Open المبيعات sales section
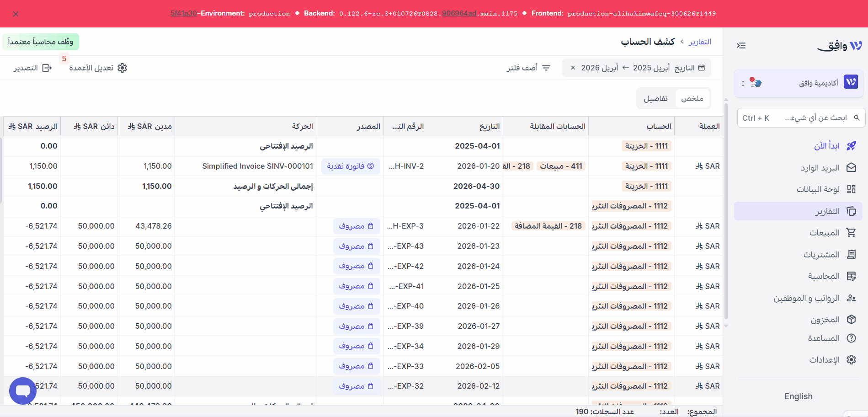 click(832, 233)
